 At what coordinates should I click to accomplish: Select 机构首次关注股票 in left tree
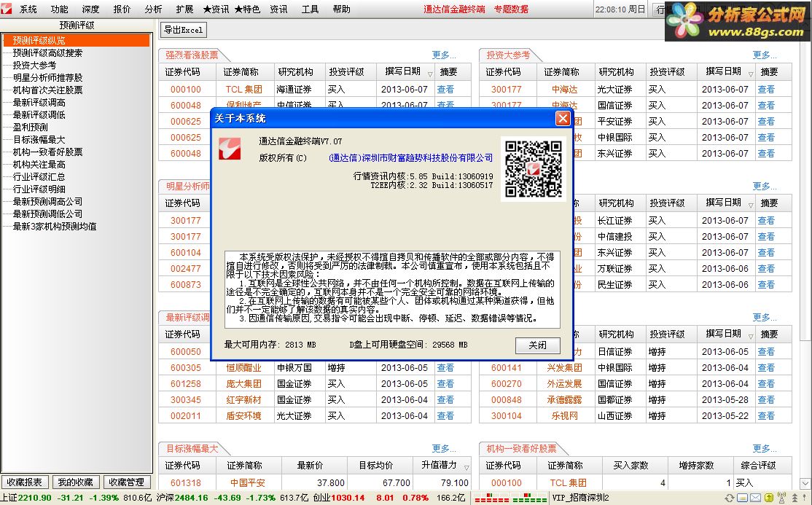click(x=47, y=90)
